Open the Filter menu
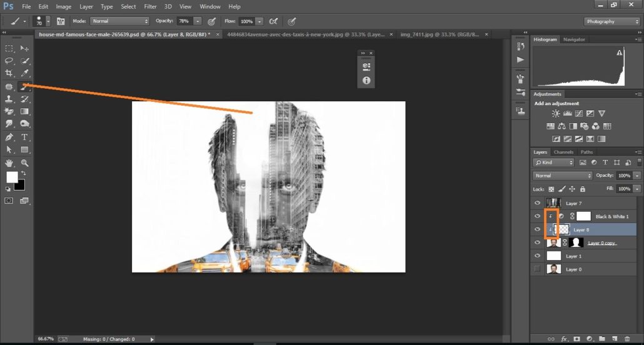The image size is (644, 345). tap(150, 7)
